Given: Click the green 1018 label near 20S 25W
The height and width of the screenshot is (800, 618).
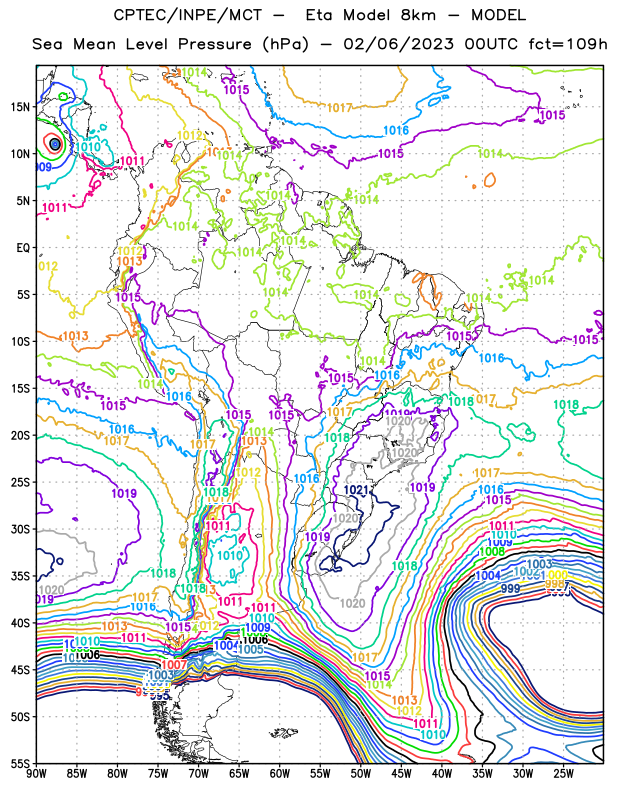Looking at the screenshot, I should (x=566, y=405).
